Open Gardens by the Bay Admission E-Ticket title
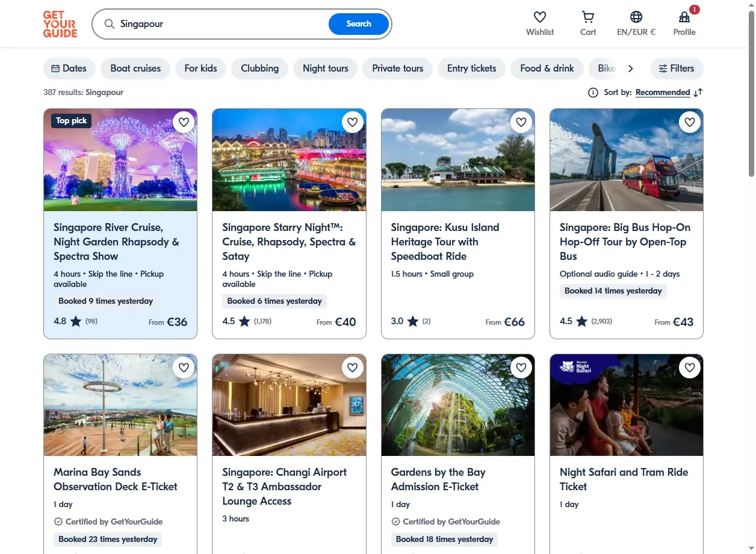The image size is (756, 554). pyautogui.click(x=438, y=479)
